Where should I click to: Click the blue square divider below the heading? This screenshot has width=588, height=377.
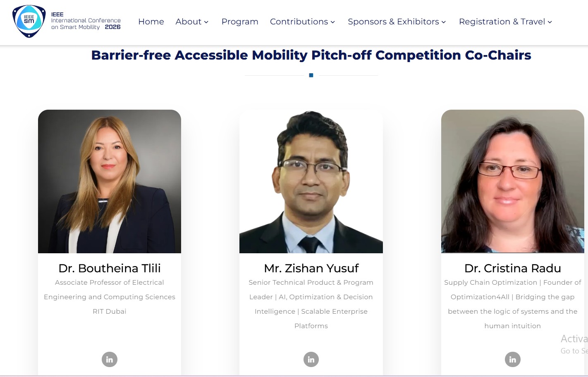pos(311,75)
